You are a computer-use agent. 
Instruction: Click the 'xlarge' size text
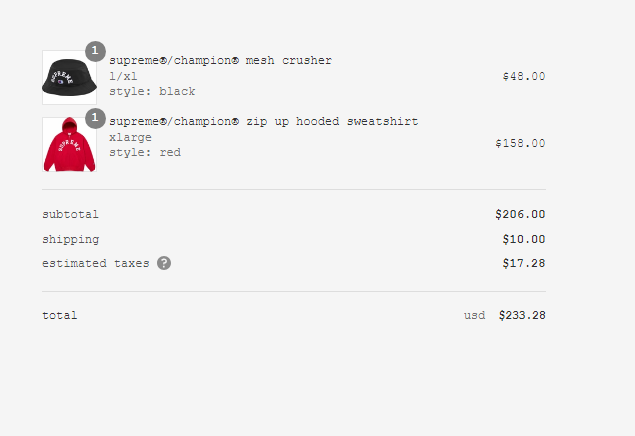click(130, 138)
